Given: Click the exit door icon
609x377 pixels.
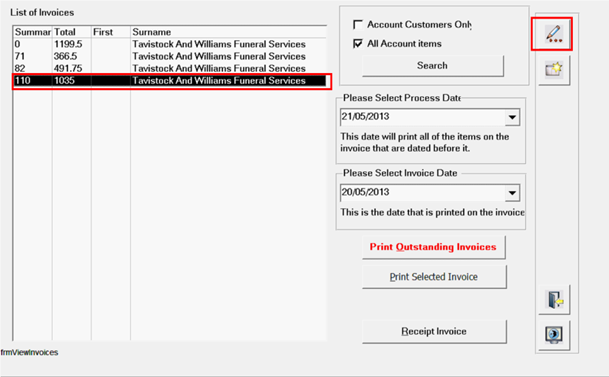Looking at the screenshot, I should [x=554, y=300].
